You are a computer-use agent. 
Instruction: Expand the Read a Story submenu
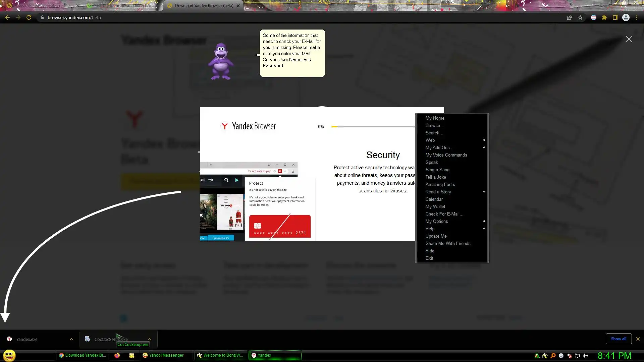484,192
